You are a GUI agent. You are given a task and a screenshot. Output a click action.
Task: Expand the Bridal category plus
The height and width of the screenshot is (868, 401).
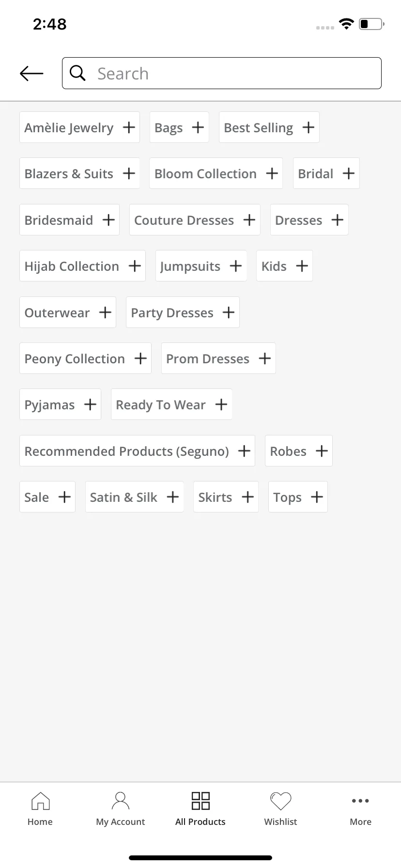pos(349,173)
